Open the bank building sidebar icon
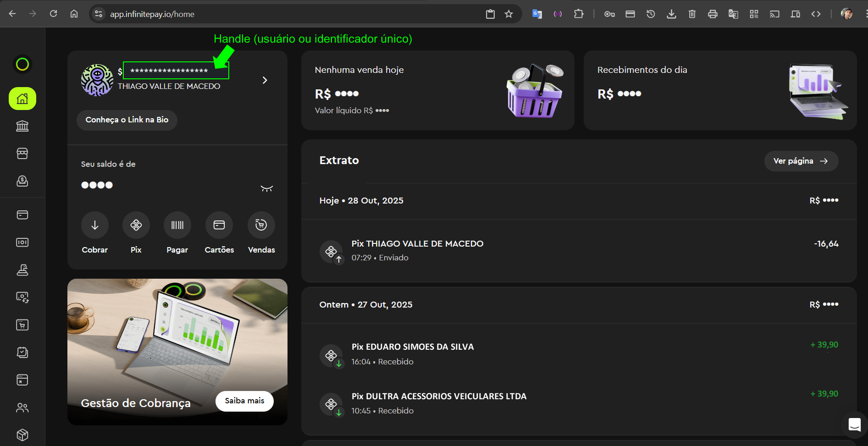Screen dimensions: 868x446 (x=22, y=126)
